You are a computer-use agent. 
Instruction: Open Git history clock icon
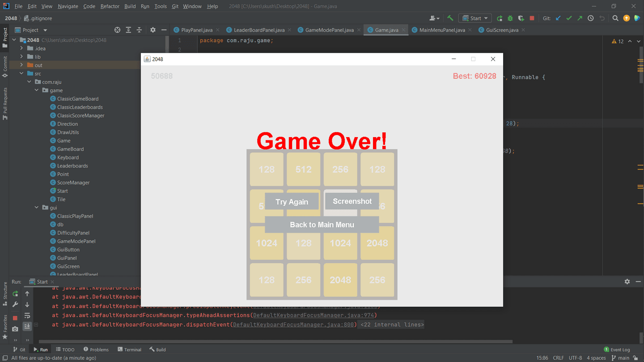click(x=591, y=18)
